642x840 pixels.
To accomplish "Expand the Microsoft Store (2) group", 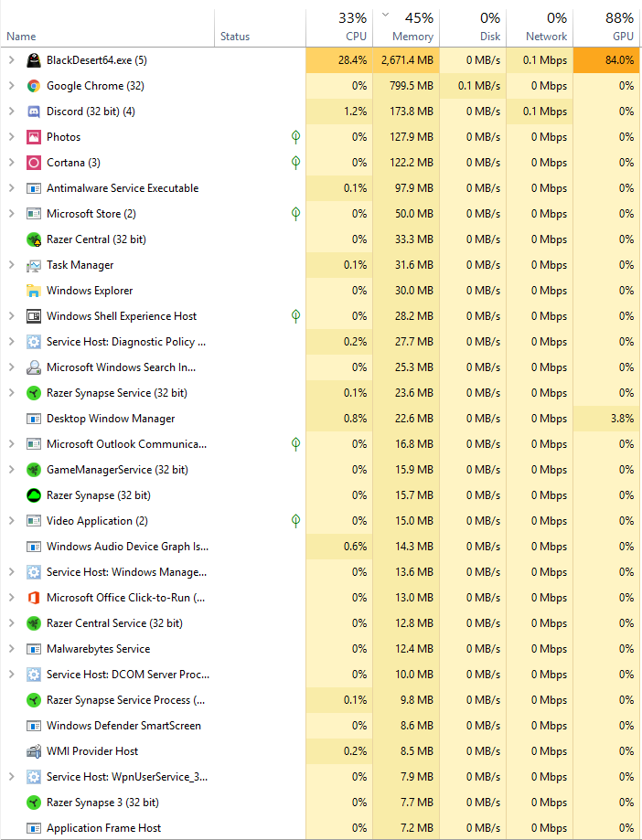I will pyautogui.click(x=11, y=214).
